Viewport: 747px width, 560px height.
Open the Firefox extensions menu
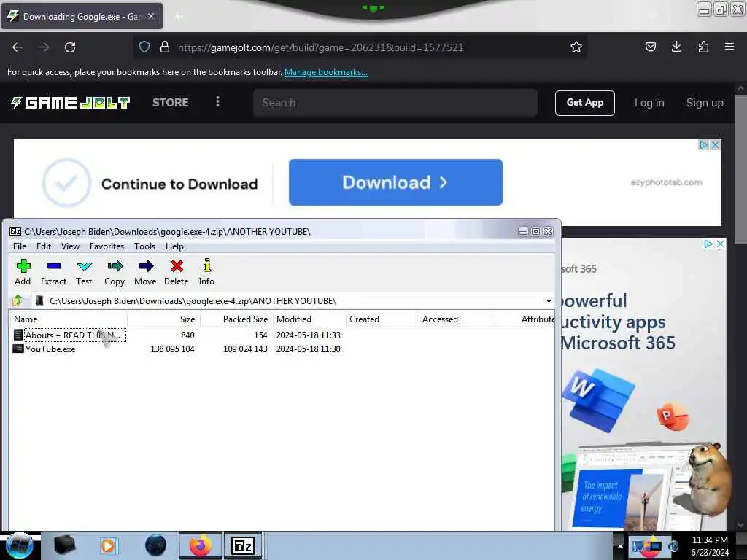(x=703, y=47)
